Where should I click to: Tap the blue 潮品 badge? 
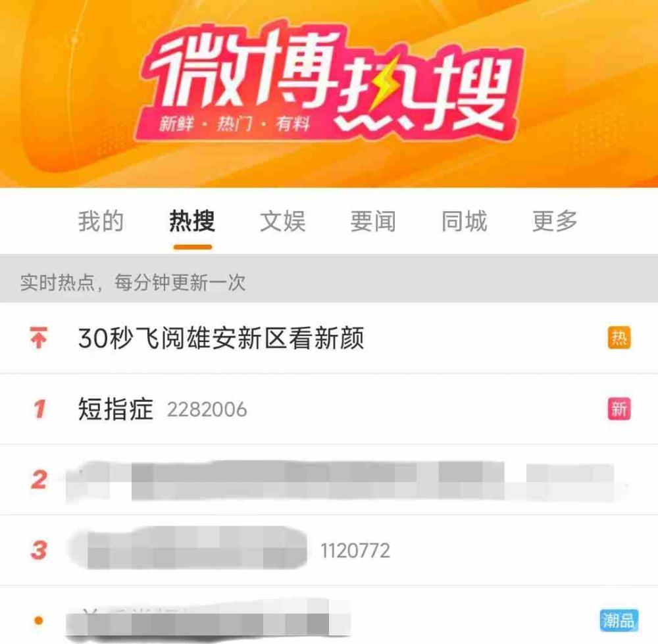[619, 620]
